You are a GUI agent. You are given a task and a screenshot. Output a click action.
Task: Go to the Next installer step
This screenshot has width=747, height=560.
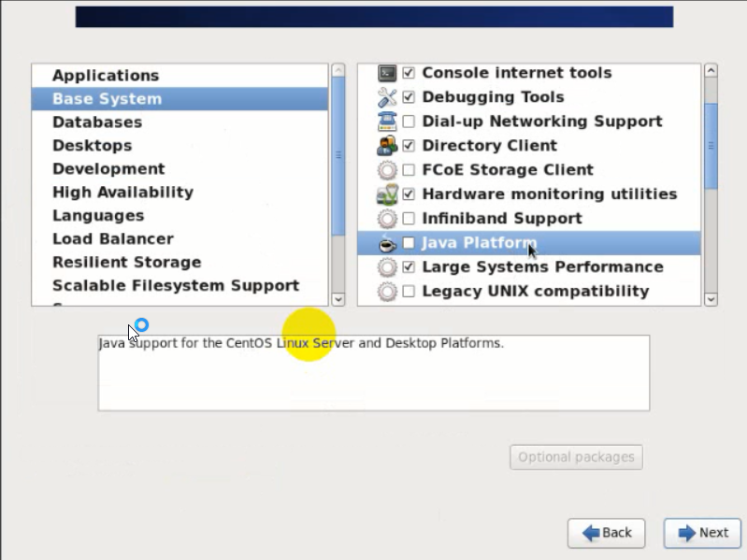702,533
